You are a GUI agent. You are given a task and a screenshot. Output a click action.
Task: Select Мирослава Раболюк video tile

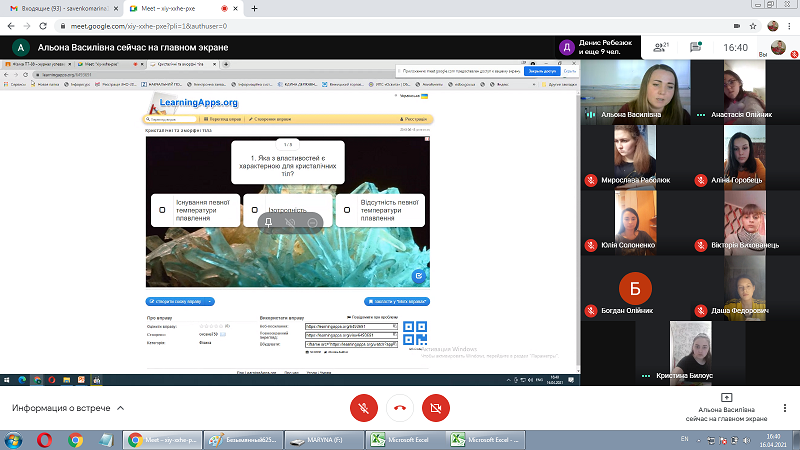click(x=636, y=157)
